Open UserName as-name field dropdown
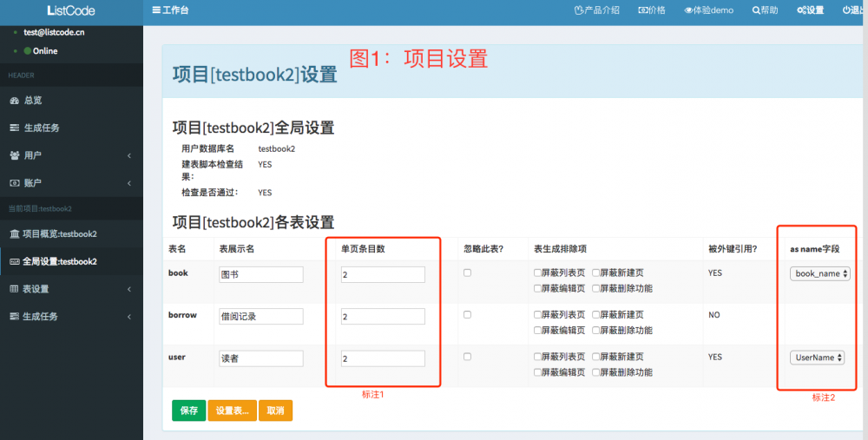 817,358
